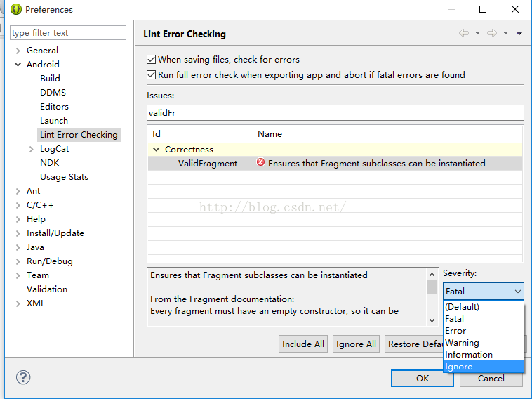The width and height of the screenshot is (532, 399).
Task: Open the back history dropdown arrow
Action: [x=477, y=33]
